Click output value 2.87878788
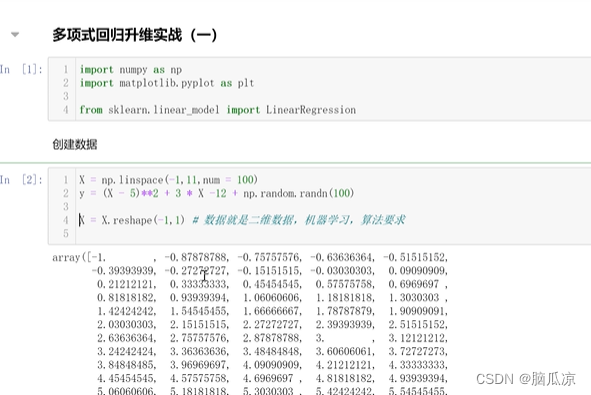Viewport: 591px width, 395px height. pos(272,338)
